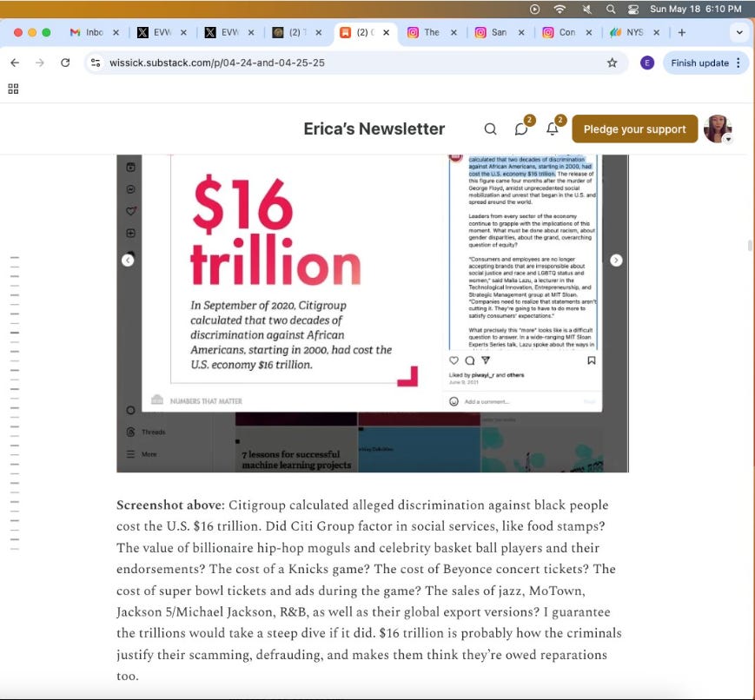Image resolution: width=755 pixels, height=700 pixels.
Task: Click the Instagram messenger icon in sidebar
Action: tap(130, 189)
